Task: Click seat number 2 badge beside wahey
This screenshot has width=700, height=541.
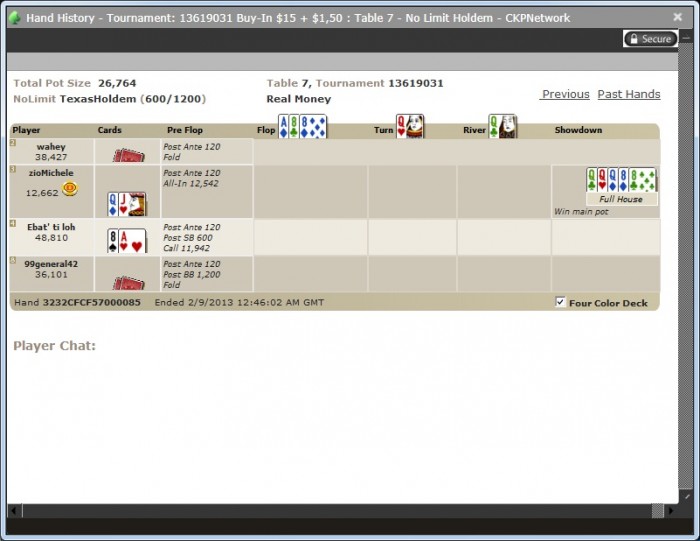Action: point(13,143)
